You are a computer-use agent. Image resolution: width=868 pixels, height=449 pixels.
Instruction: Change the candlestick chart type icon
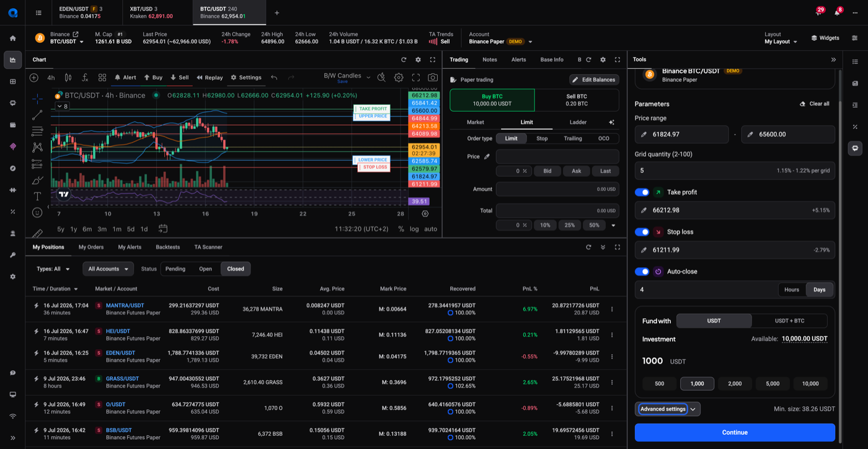click(68, 78)
